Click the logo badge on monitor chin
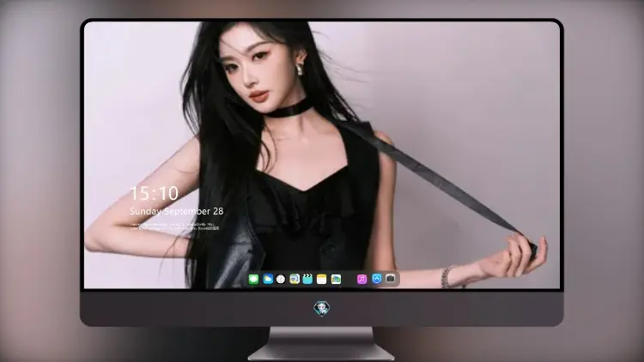This screenshot has height=362, width=644. (322, 308)
